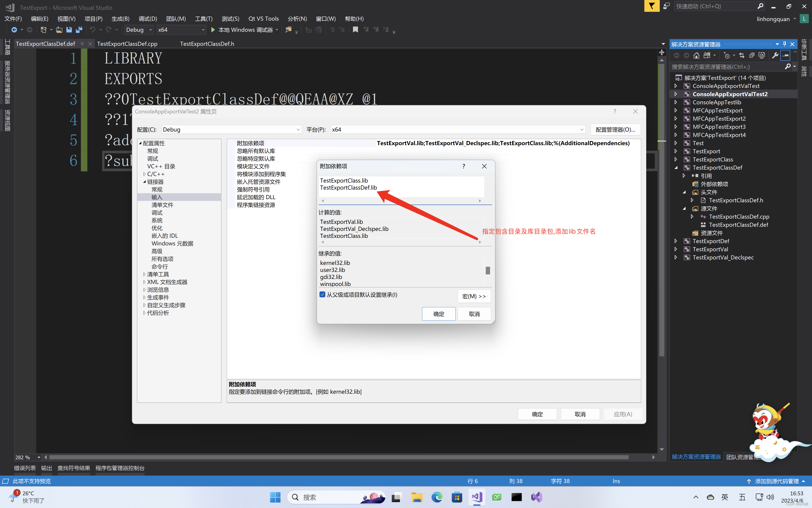Select TestExportClassDef.def in Solution Explorer

(738, 225)
